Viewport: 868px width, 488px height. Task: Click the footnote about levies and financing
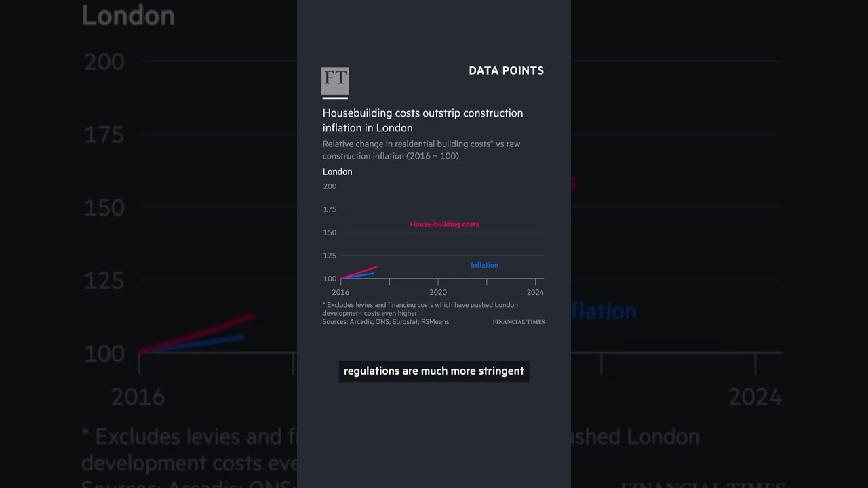point(420,309)
